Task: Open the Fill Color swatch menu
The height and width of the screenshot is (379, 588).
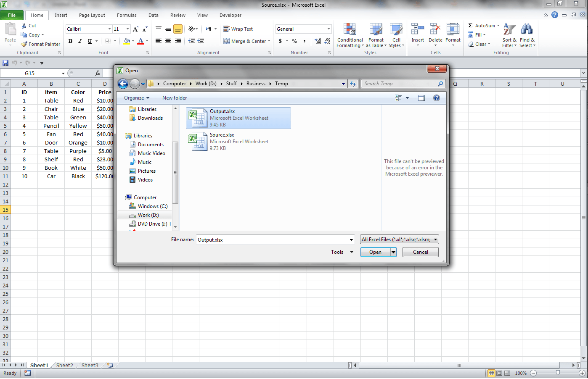Action: pos(132,41)
